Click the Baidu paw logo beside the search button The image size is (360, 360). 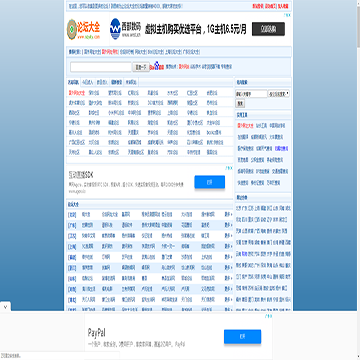coord(157,66)
